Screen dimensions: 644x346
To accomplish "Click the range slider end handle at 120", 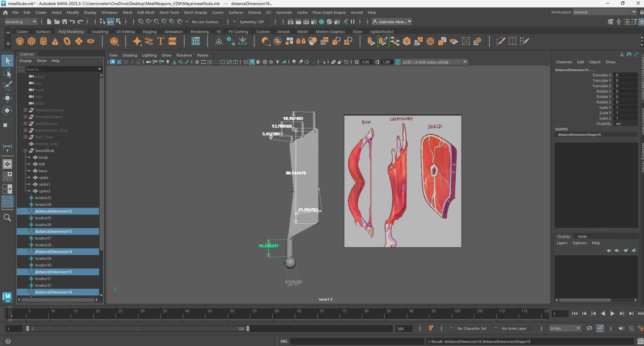I will [248, 328].
